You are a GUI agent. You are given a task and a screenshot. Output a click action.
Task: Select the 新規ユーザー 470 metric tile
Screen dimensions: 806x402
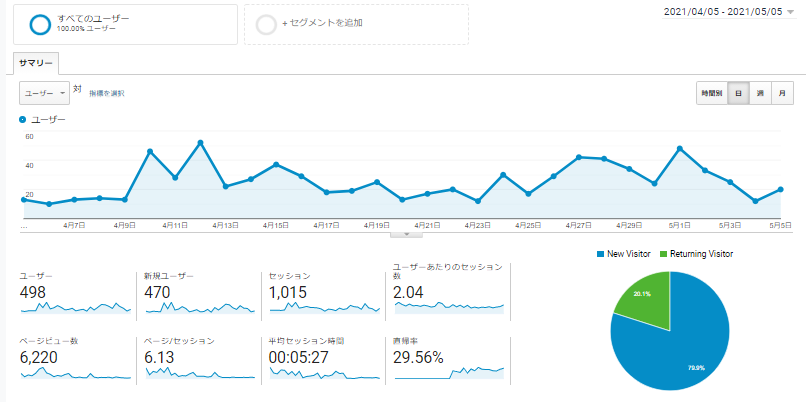point(200,292)
